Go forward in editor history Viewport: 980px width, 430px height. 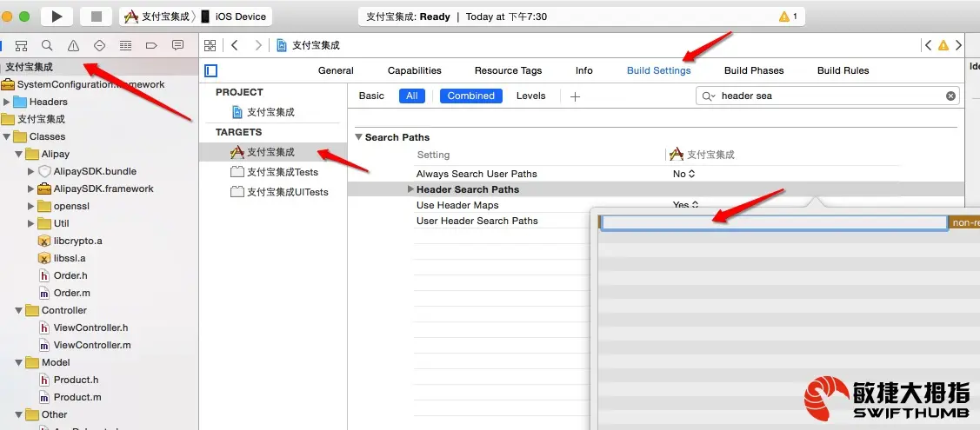pos(258,45)
